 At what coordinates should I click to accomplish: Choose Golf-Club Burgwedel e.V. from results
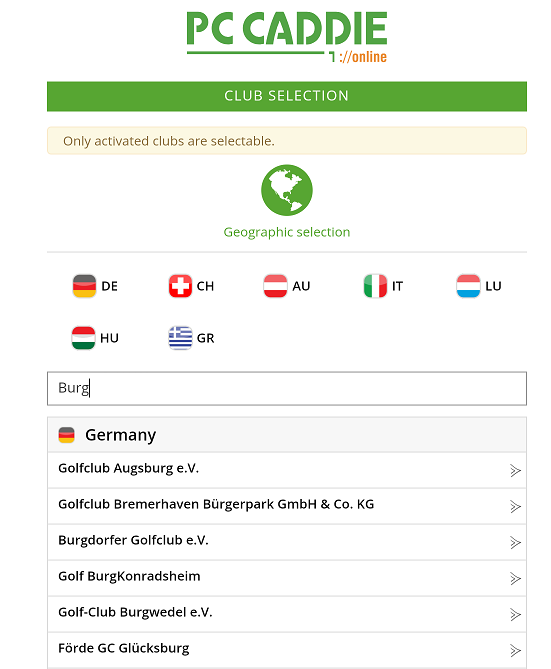point(287,614)
